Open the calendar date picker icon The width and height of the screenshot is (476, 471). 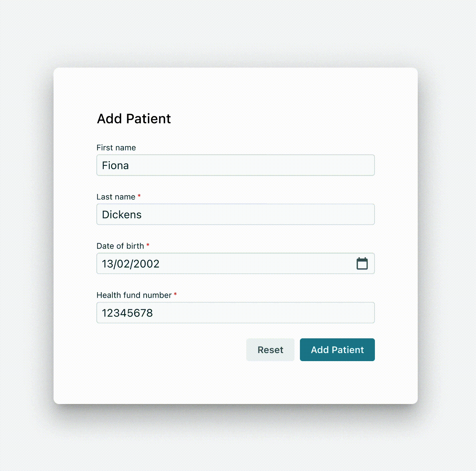[362, 264]
